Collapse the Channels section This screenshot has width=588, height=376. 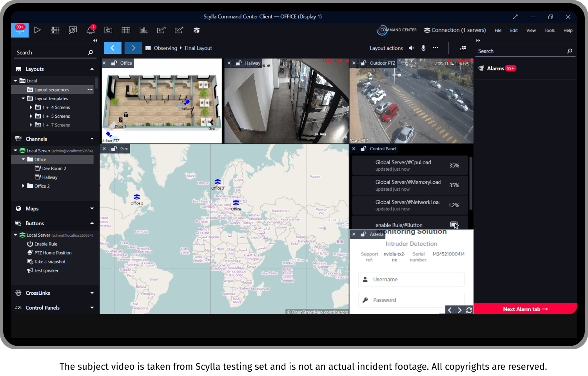pyautogui.click(x=92, y=139)
